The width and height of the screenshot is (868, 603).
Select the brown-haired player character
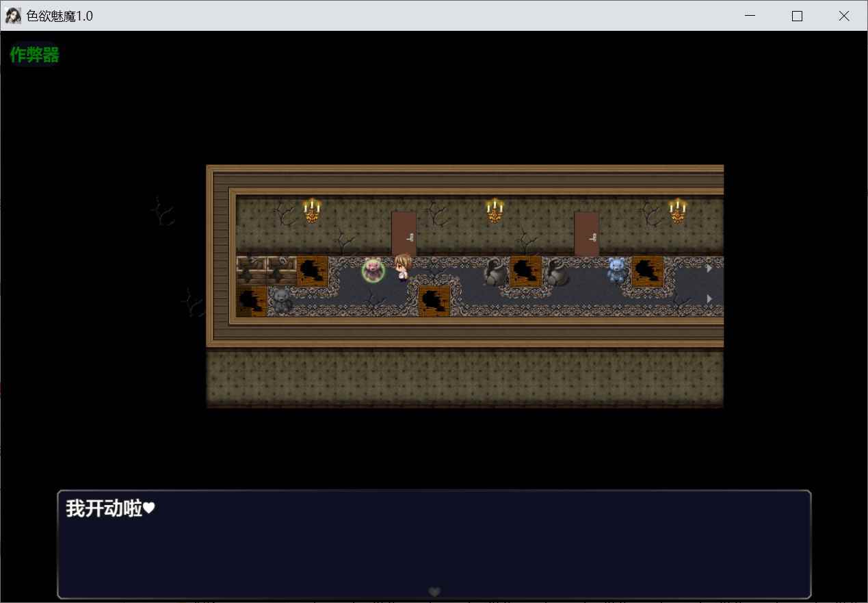coord(403,268)
